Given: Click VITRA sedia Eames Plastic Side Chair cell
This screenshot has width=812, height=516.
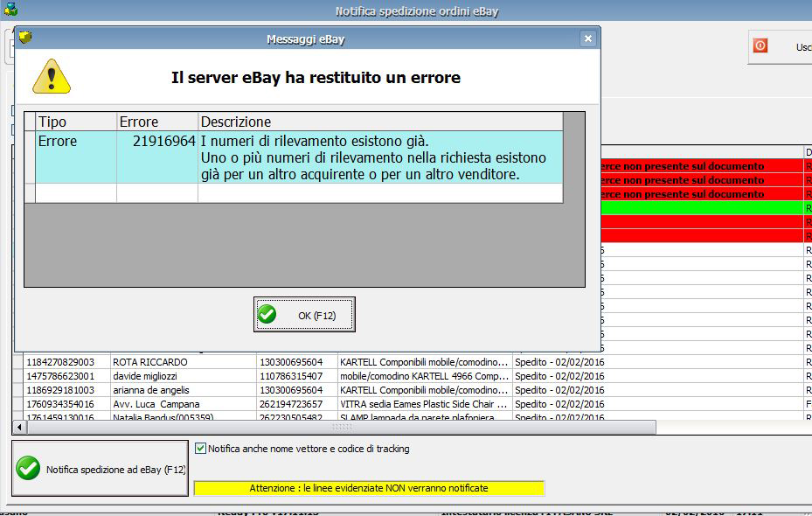Looking at the screenshot, I should pyautogui.click(x=425, y=403).
